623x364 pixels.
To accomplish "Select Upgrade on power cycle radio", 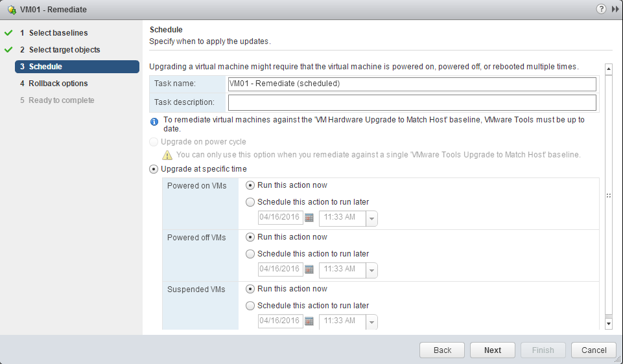I will click(x=154, y=142).
